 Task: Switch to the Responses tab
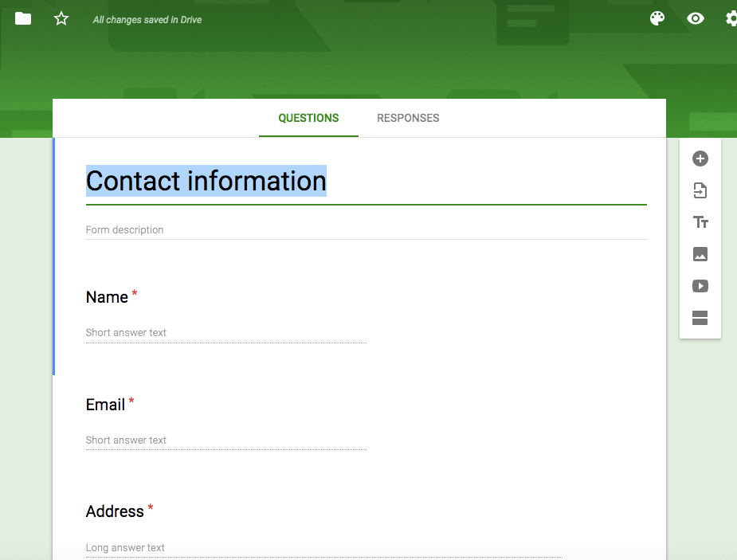pos(408,118)
